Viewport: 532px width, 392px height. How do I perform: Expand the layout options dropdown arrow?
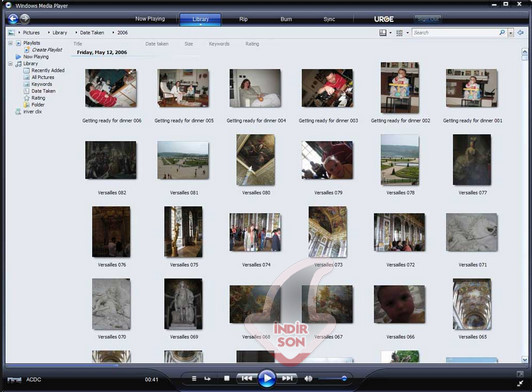pos(390,33)
